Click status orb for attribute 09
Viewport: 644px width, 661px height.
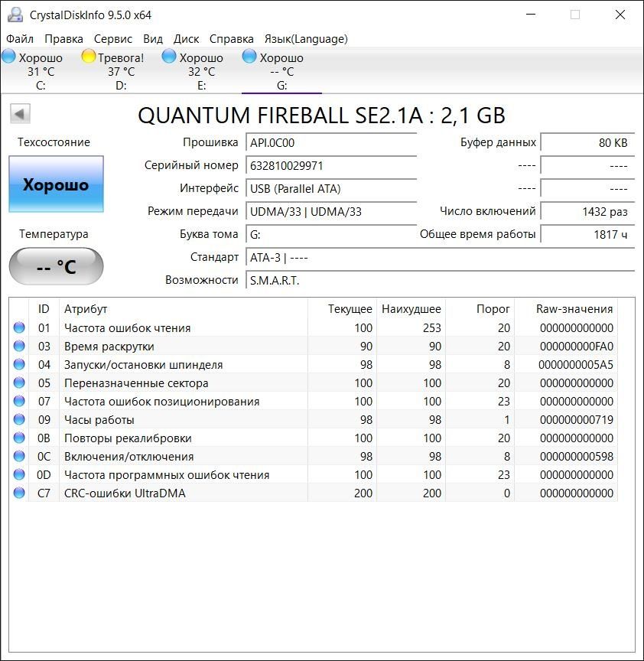(x=19, y=419)
